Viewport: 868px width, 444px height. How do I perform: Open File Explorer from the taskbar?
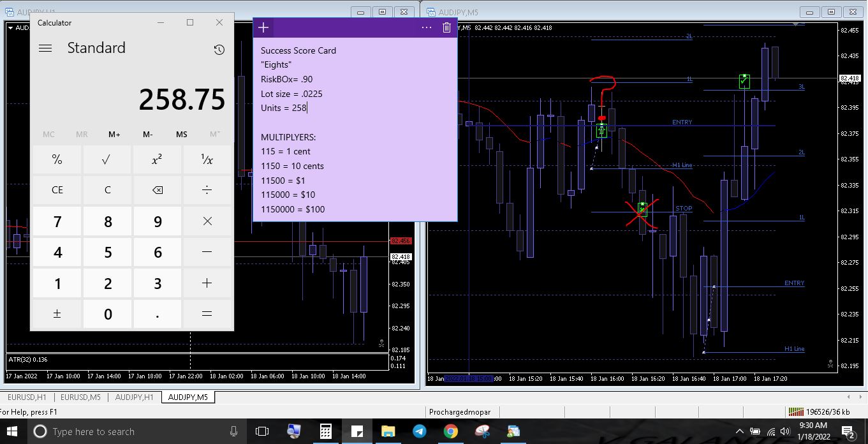388,432
